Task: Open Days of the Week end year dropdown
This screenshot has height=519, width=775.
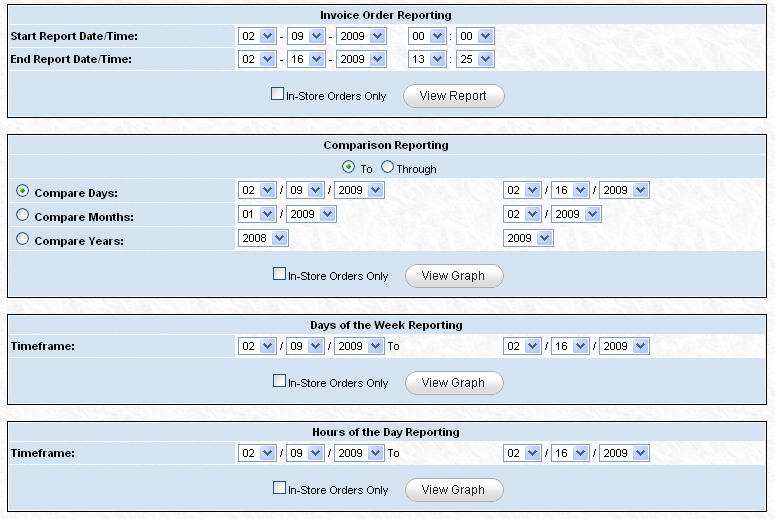Action: 624,346
